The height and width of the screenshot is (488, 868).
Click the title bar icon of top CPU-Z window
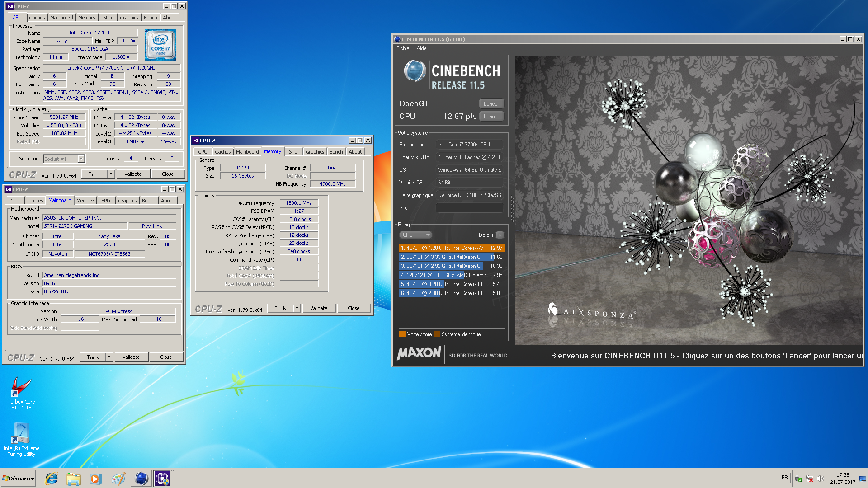[10, 6]
